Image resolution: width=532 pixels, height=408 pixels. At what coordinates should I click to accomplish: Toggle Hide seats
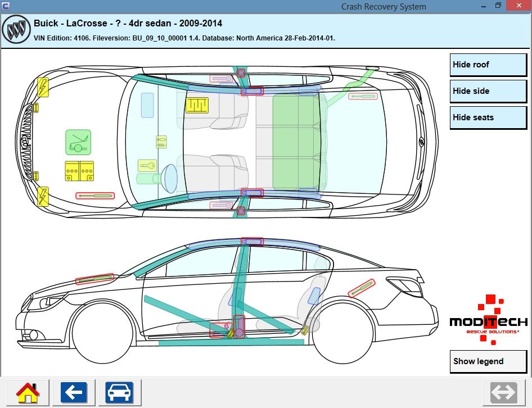tap(487, 117)
